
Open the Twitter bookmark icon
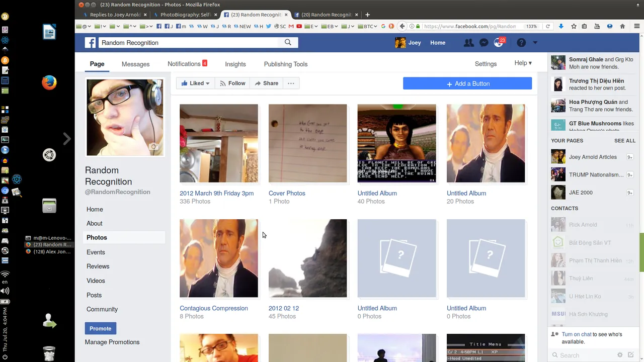tap(269, 26)
